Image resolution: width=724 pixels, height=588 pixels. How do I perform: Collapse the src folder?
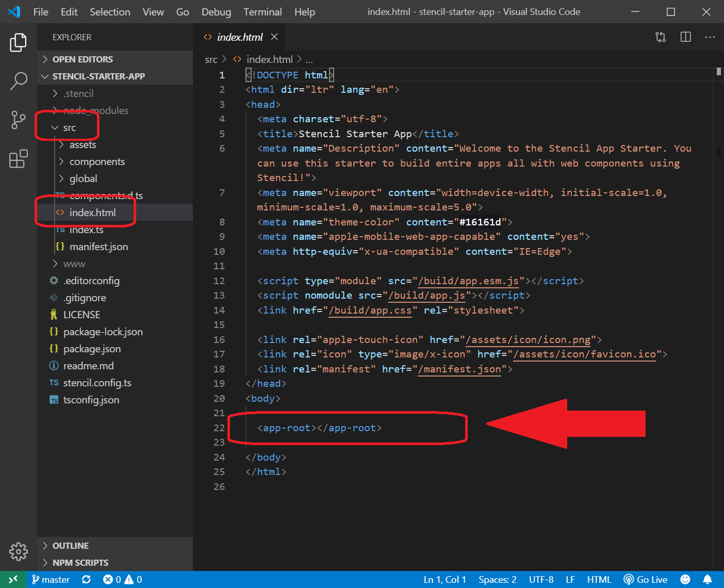click(115, 127)
